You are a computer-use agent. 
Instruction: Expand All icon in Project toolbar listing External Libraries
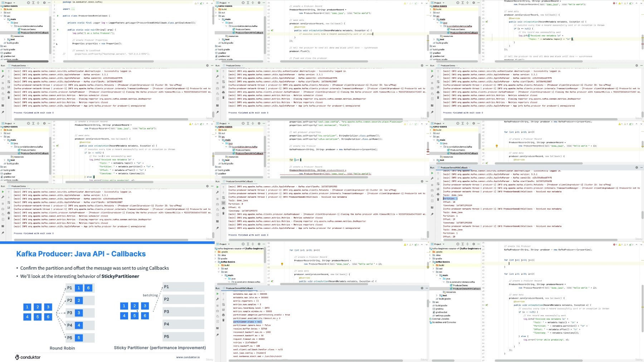462,244
